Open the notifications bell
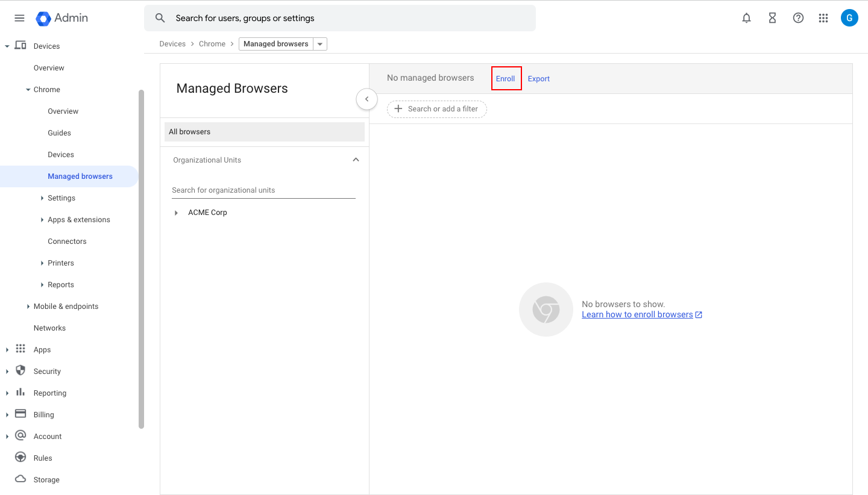 click(746, 18)
